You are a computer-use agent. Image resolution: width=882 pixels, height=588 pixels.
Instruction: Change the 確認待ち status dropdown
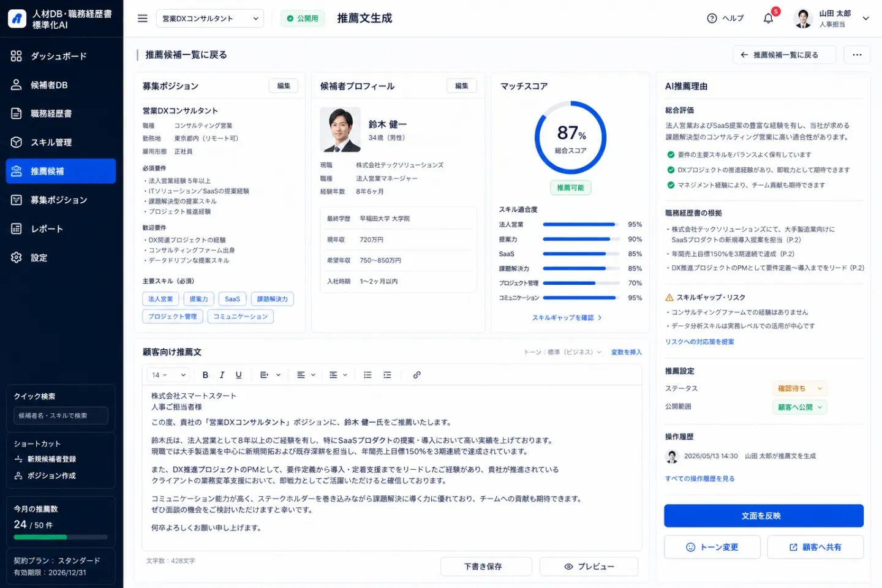pos(799,388)
